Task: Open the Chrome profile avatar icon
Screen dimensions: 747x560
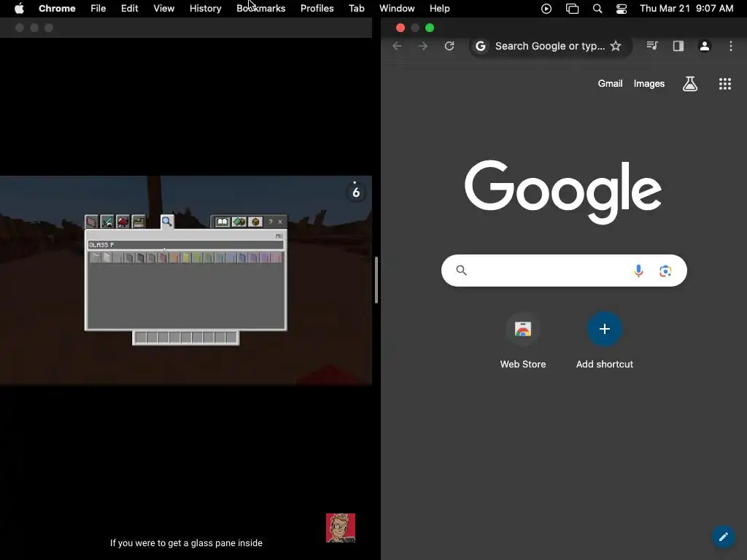Action: coord(705,46)
